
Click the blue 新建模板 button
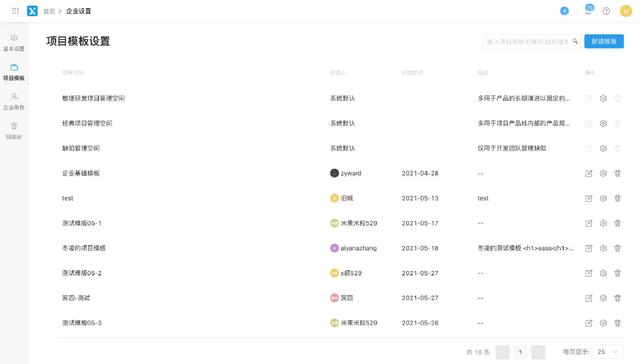coord(604,41)
